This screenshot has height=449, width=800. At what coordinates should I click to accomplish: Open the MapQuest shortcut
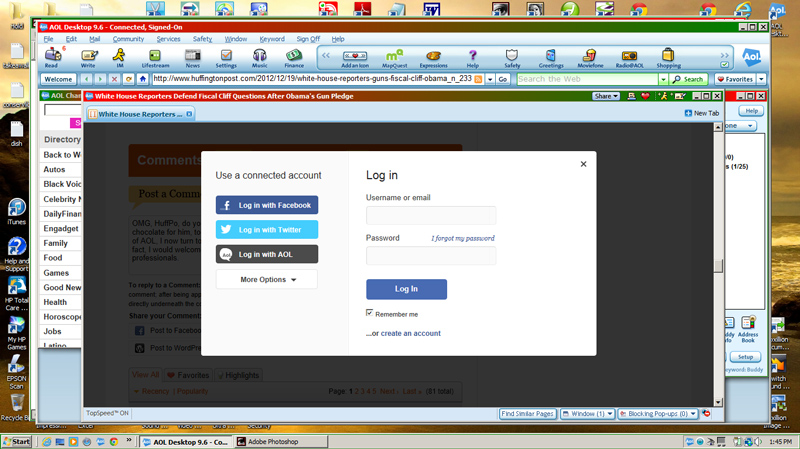[x=394, y=58]
